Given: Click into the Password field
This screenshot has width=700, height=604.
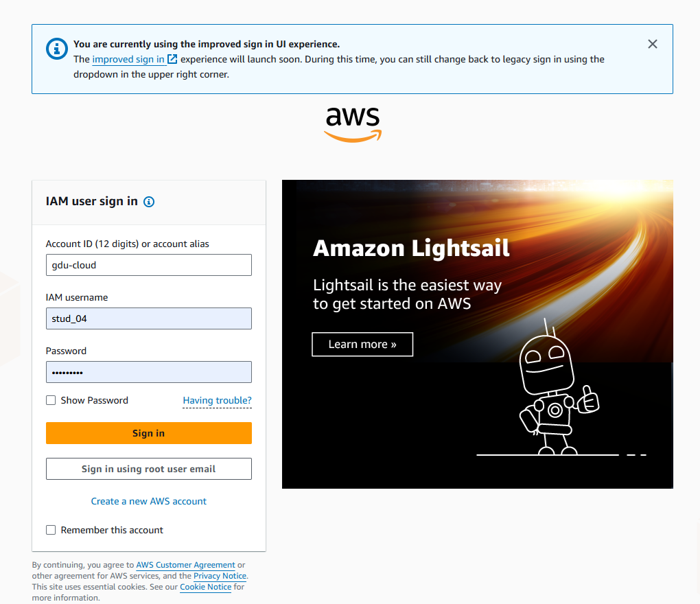Looking at the screenshot, I should (x=149, y=372).
